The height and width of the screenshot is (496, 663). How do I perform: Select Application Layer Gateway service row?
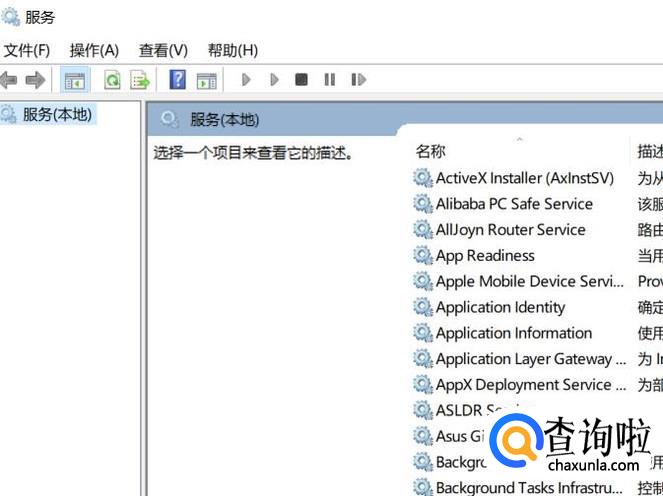531,359
